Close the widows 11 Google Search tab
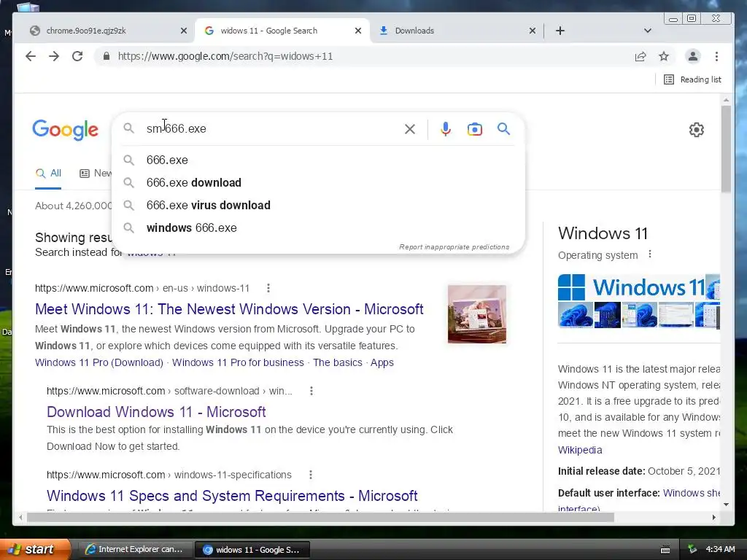This screenshot has height=560, width=747. (358, 31)
